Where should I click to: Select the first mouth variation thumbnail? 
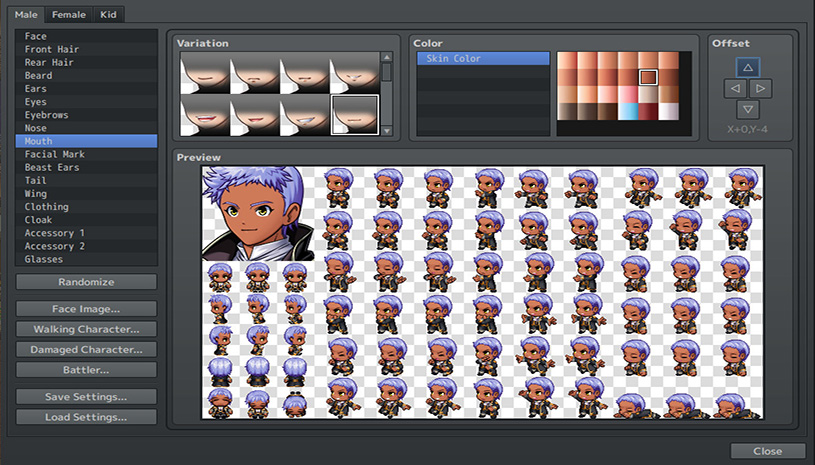pos(205,74)
